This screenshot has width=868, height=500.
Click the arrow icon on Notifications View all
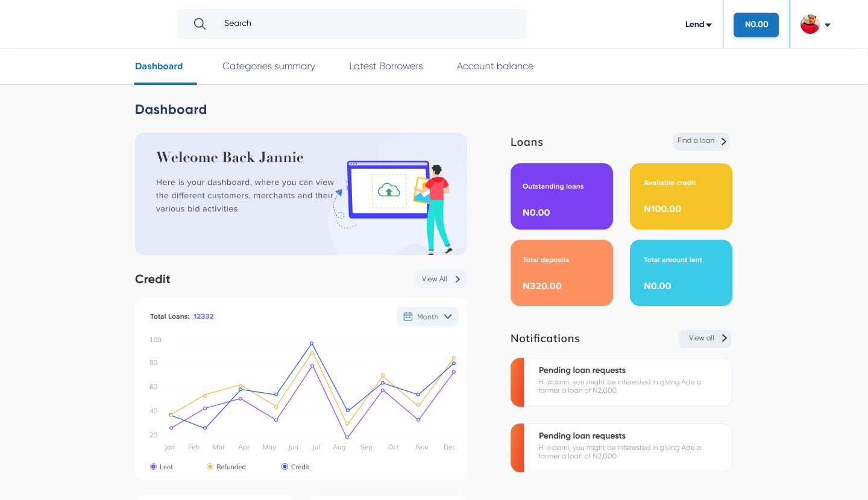[x=724, y=339]
